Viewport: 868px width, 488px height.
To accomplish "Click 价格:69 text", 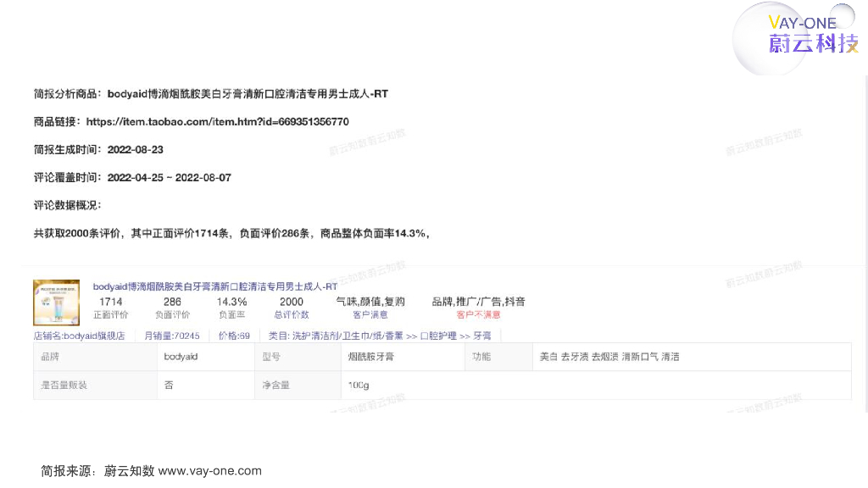I will pos(234,335).
